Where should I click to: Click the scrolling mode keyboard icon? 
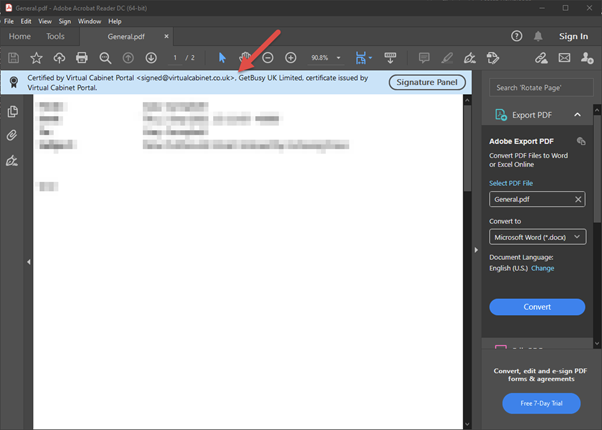tap(390, 58)
